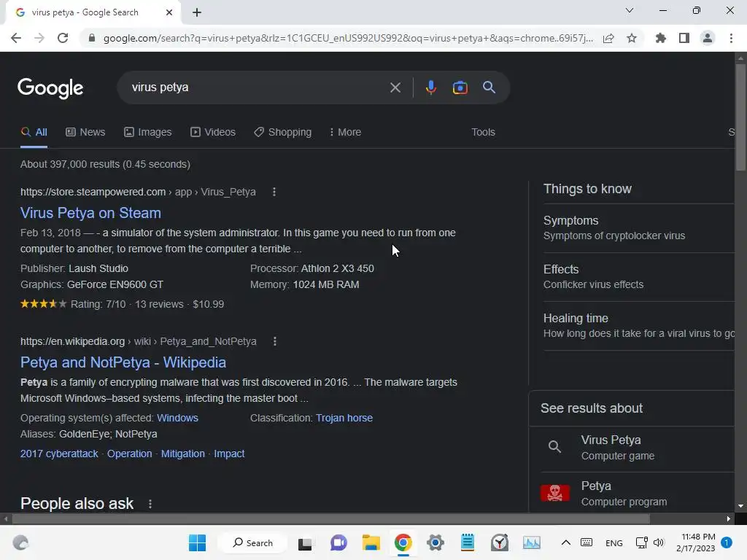Screen dimensions: 747x560
Task: Open the Extensions puzzle icon
Action: (661, 38)
